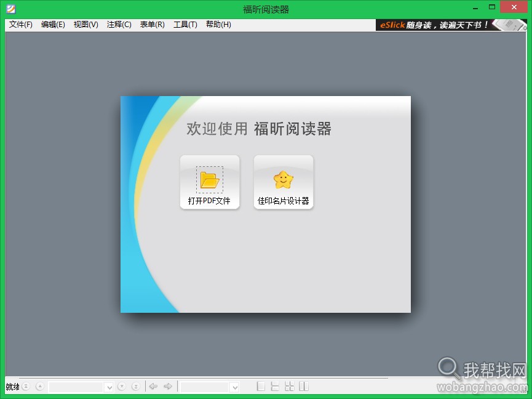This screenshot has width=532, height=399.
Task: Select continuous page layout icon
Action: pos(275,386)
